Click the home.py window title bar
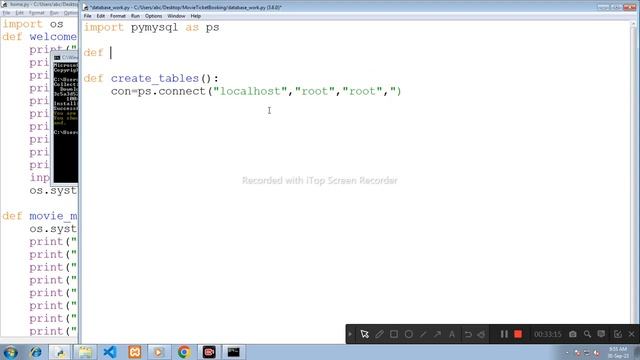 (x=40, y=4)
